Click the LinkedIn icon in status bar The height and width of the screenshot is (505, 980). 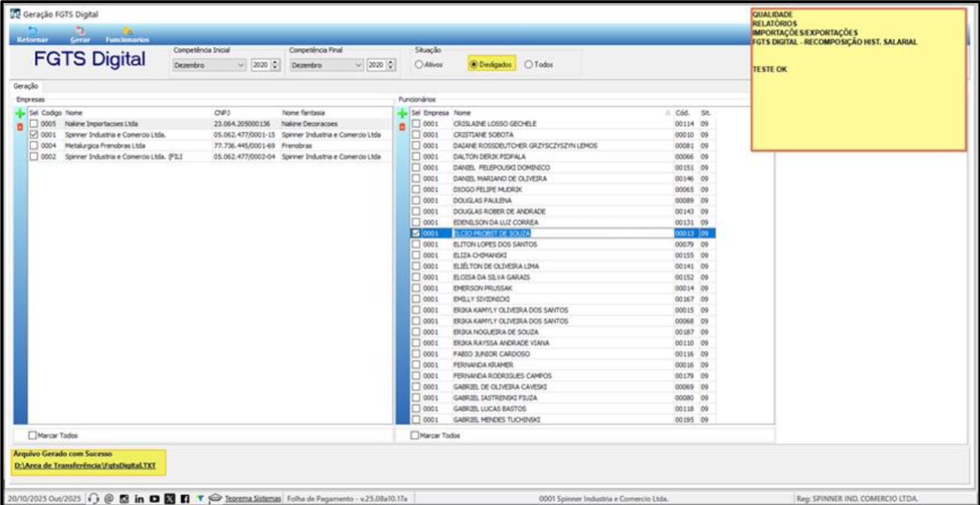pyautogui.click(x=140, y=498)
